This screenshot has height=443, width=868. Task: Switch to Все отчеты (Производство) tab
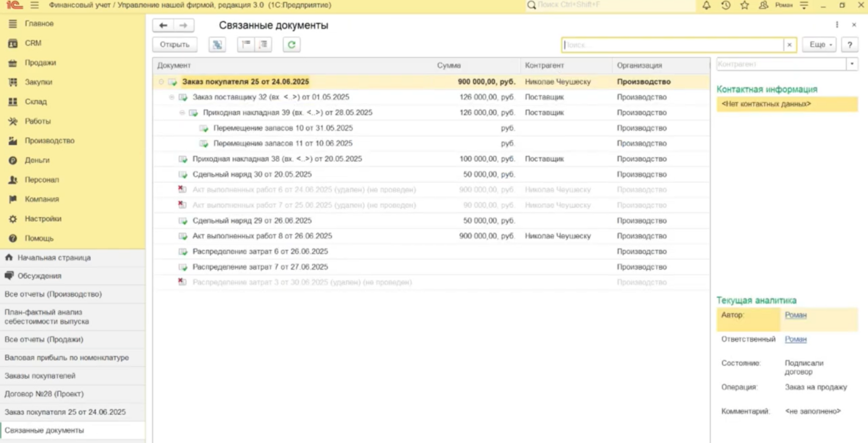(73, 294)
